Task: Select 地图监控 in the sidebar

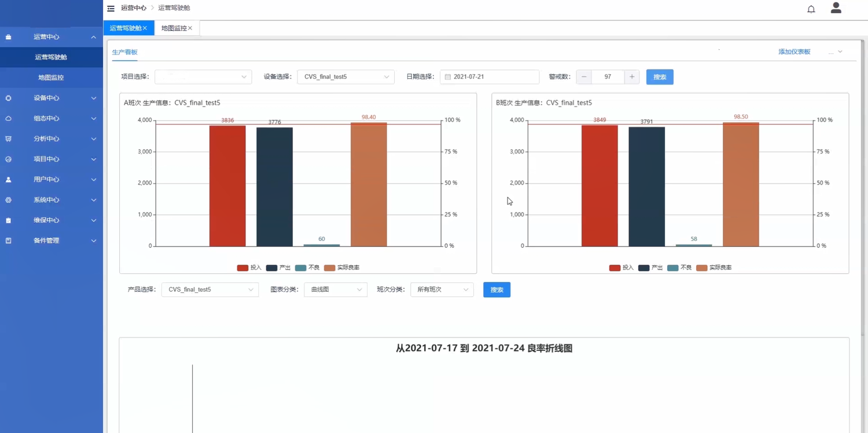Action: coord(51,78)
